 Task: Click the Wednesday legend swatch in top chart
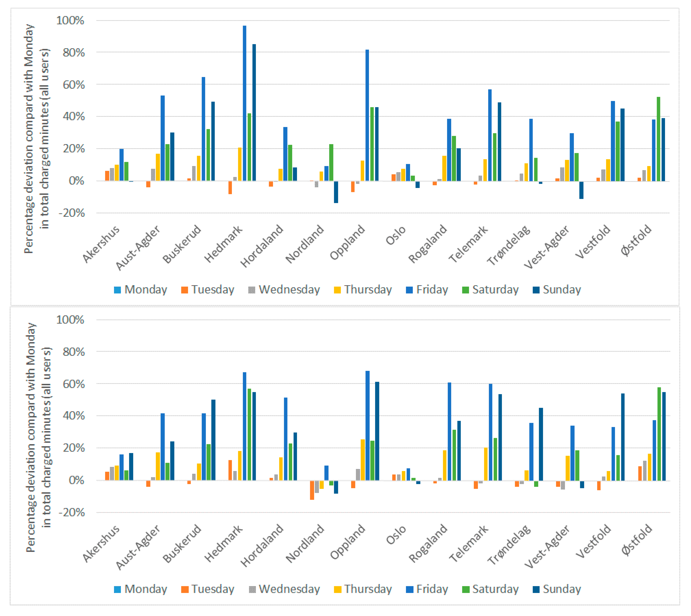tap(251, 290)
